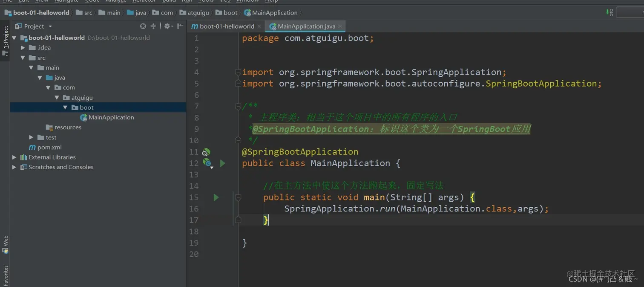Collapse the com package arrow
Viewport: 644px width, 287px height.
(48, 88)
